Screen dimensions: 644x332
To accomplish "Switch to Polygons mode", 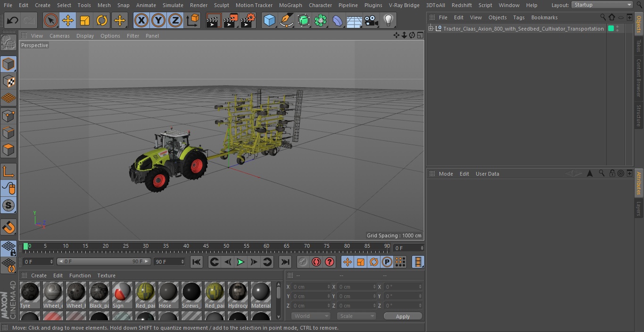I will [x=8, y=150].
